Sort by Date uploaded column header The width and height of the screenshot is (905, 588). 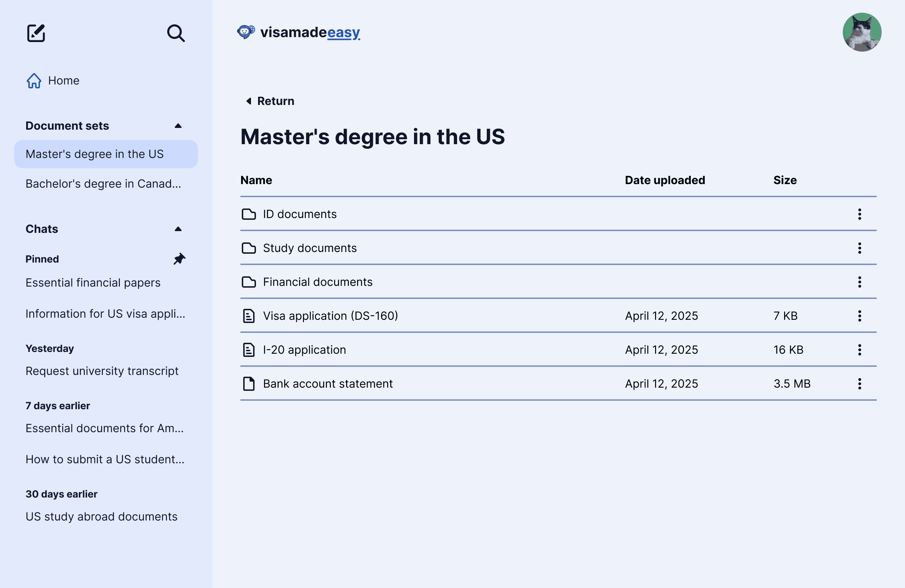(665, 180)
